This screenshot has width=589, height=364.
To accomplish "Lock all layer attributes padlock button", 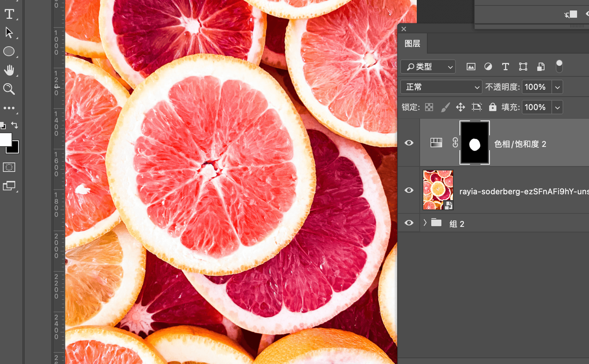I will (492, 107).
